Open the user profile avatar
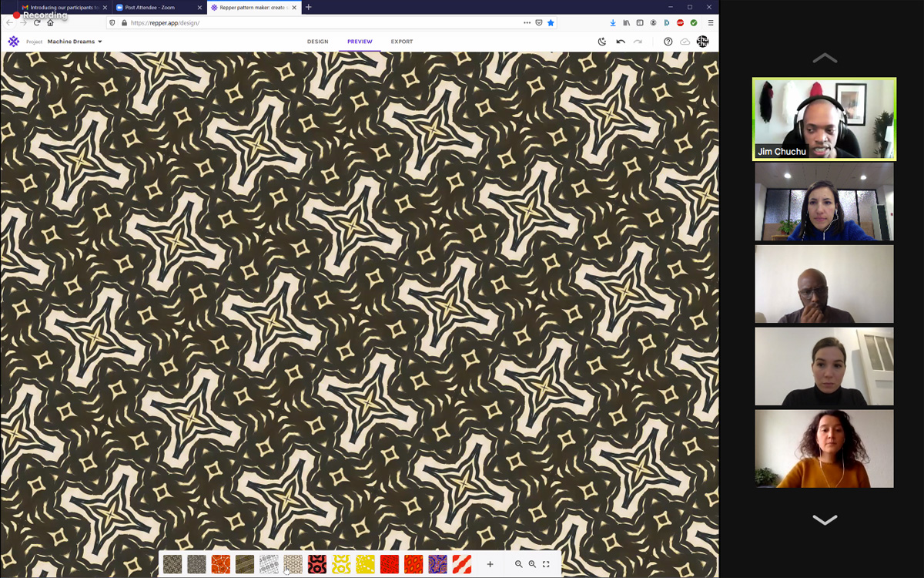Image resolution: width=924 pixels, height=578 pixels. point(702,42)
